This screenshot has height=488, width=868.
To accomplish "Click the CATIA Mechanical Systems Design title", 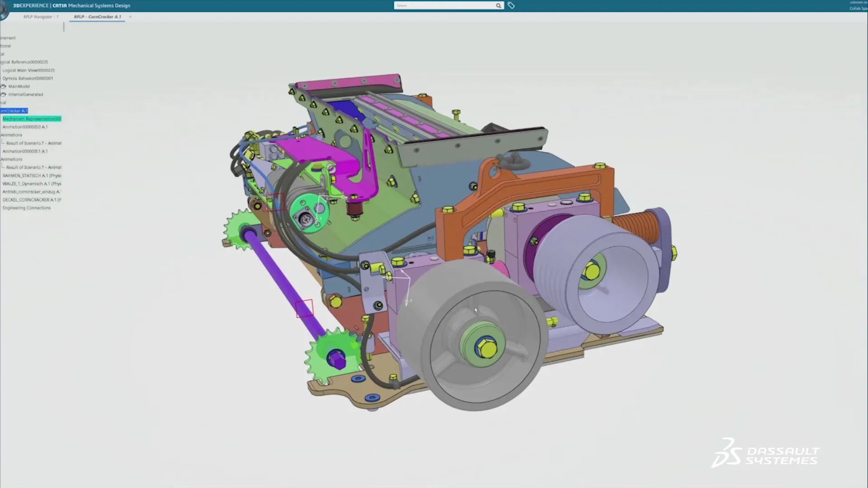I will [x=90, y=5].
